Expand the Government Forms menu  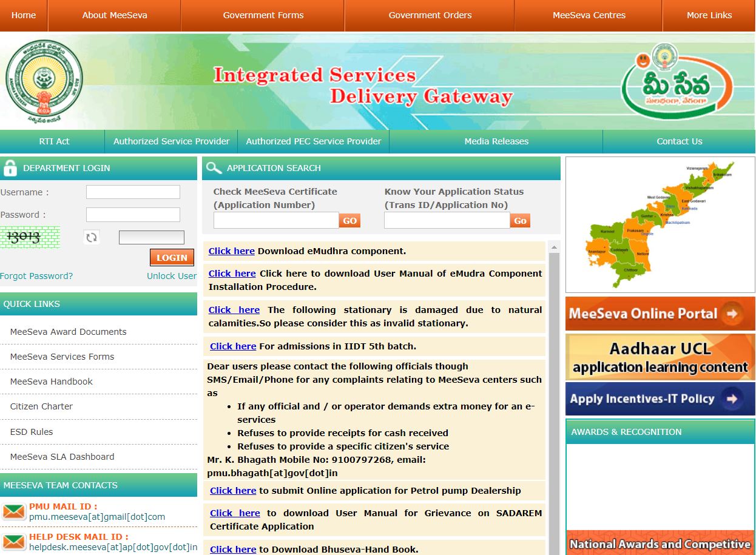(x=262, y=15)
